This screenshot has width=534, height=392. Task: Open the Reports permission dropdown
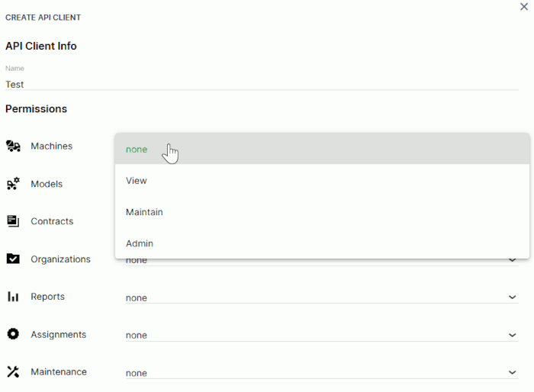320,297
